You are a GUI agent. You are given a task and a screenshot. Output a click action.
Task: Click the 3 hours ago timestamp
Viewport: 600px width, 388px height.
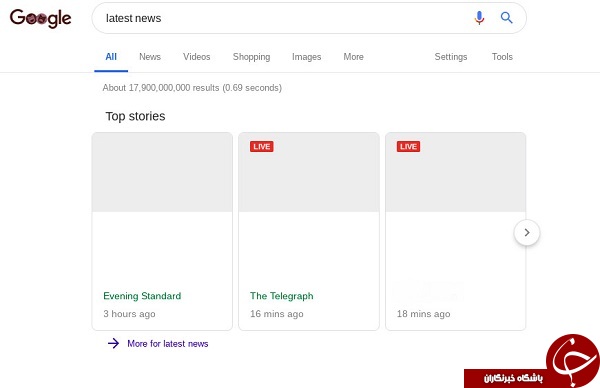129,314
